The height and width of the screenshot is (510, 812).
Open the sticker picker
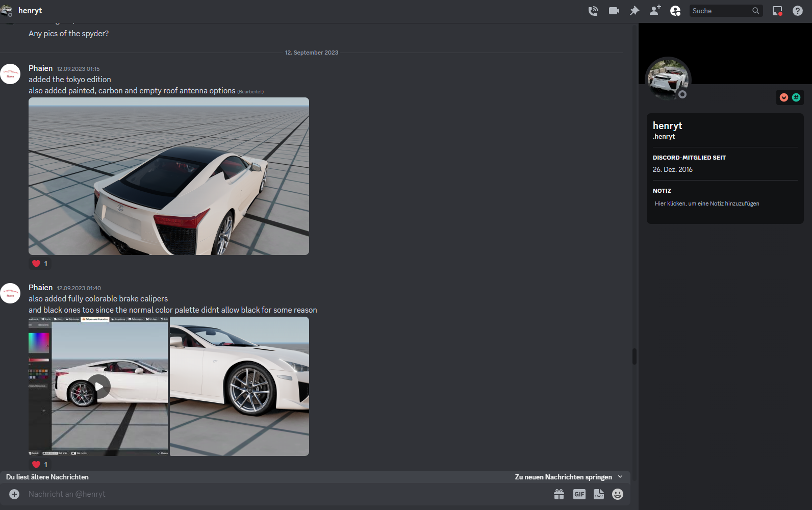(599, 494)
